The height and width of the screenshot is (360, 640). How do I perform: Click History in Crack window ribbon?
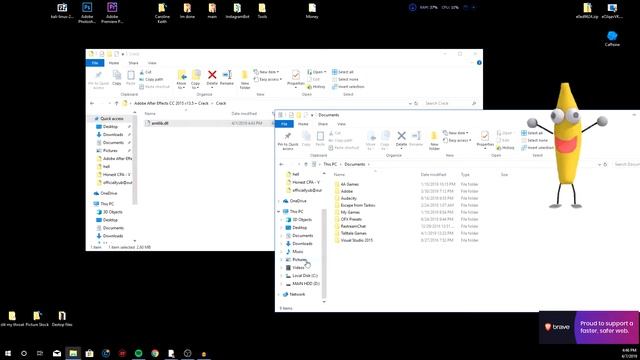tap(316, 87)
